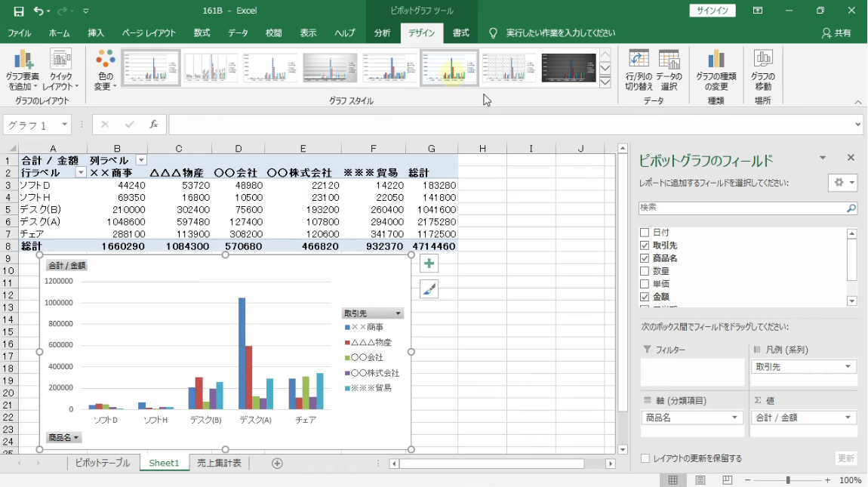Click 行/列の切り替え switch row/column icon
The width and height of the screenshot is (868, 487).
pos(639,60)
